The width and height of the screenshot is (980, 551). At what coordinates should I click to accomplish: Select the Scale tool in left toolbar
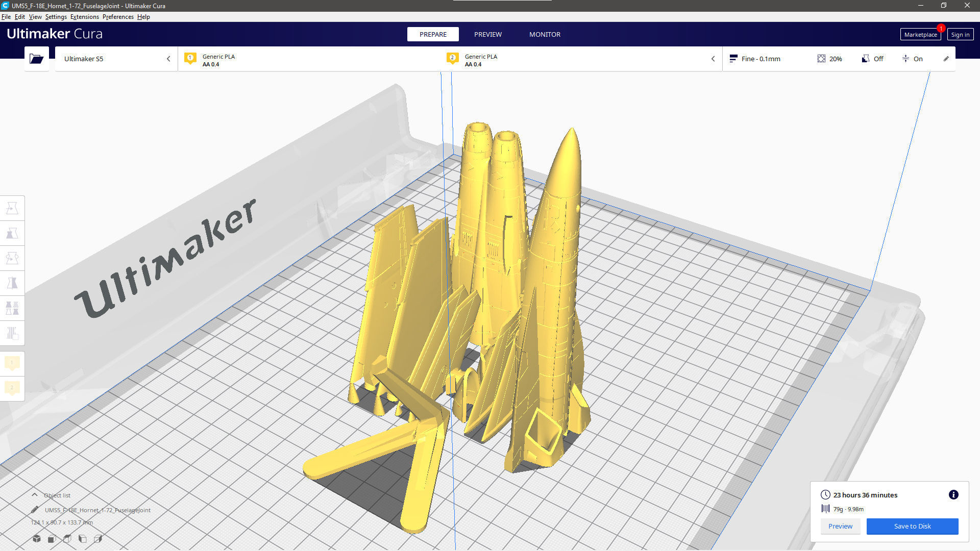click(x=12, y=233)
